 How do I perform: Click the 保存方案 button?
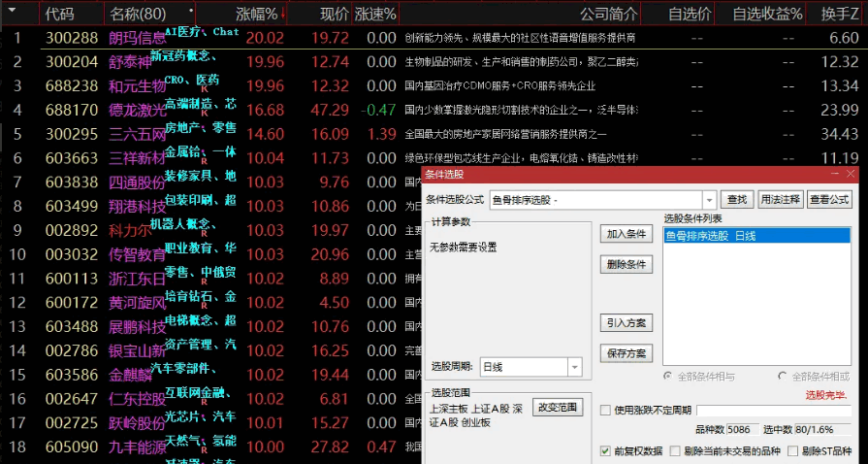click(x=627, y=353)
